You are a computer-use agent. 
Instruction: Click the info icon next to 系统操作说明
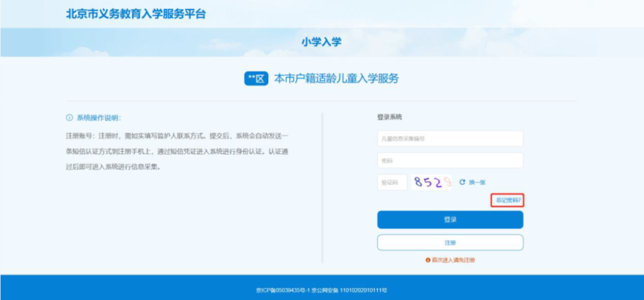coord(69,118)
